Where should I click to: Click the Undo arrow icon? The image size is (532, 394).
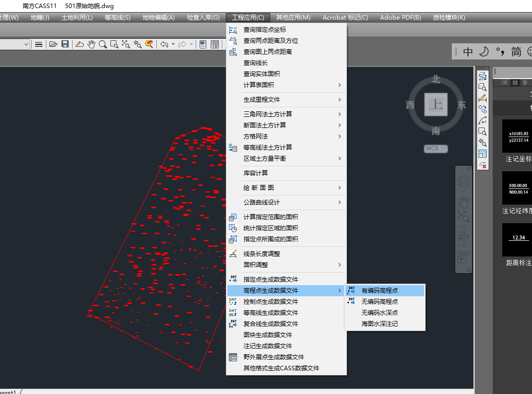[164, 44]
